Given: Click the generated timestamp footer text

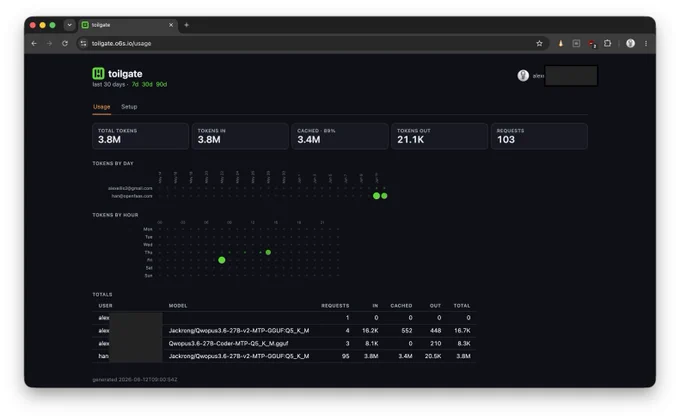Looking at the screenshot, I should tap(135, 380).
